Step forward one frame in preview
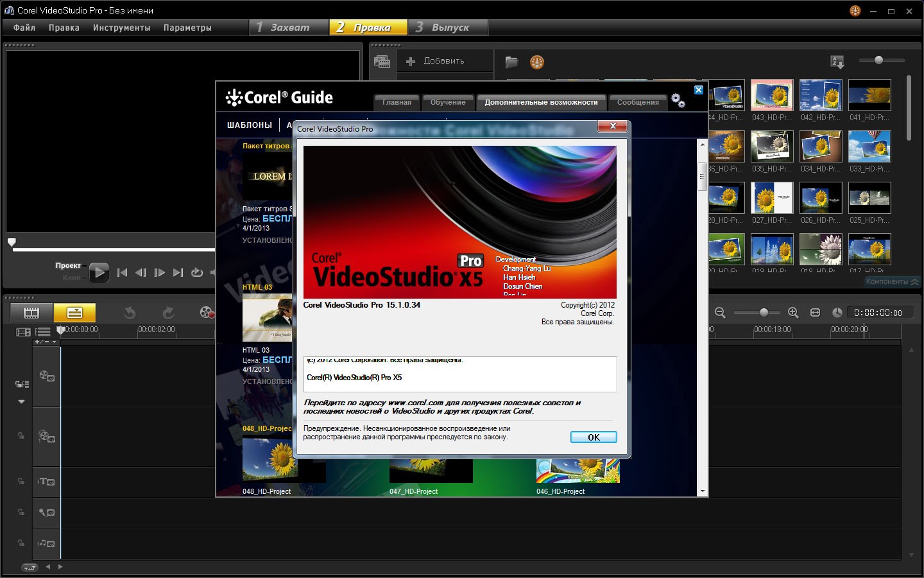The width and height of the screenshot is (924, 578). tap(160, 272)
